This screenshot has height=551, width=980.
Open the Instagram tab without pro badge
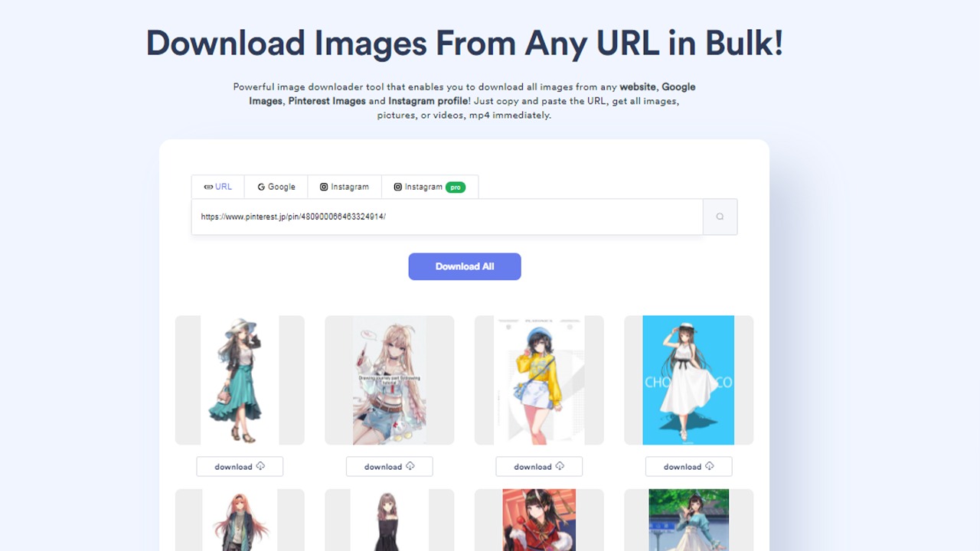pyautogui.click(x=345, y=187)
